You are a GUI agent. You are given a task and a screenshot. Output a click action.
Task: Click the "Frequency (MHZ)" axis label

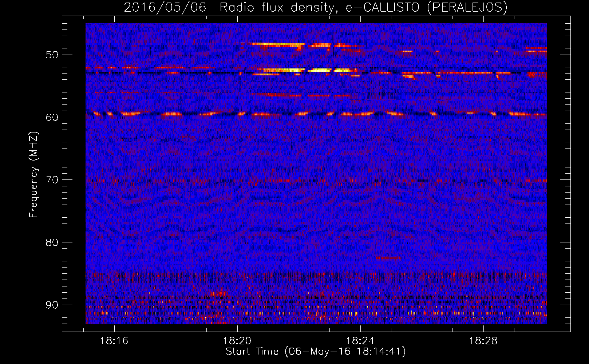tap(33, 175)
